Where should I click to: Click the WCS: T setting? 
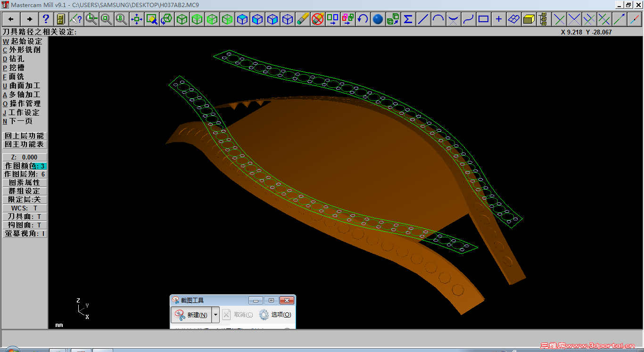tap(25, 208)
